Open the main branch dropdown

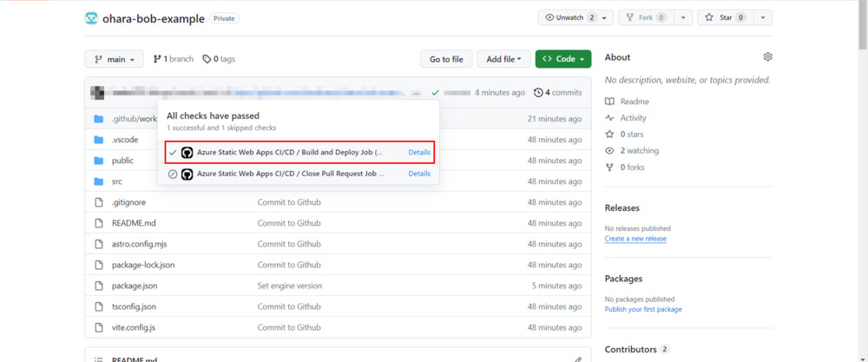114,59
